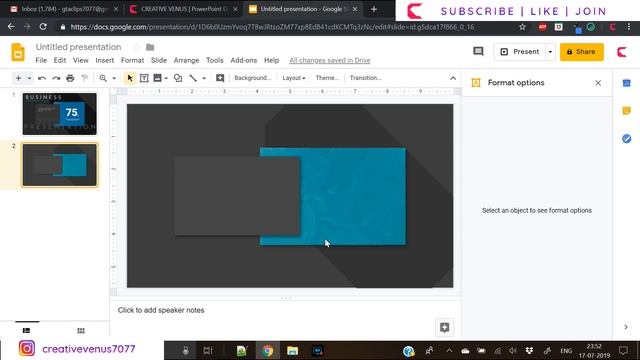Viewport: 640px width, 360px height.
Task: Open a new browser tab
Action: click(373, 9)
